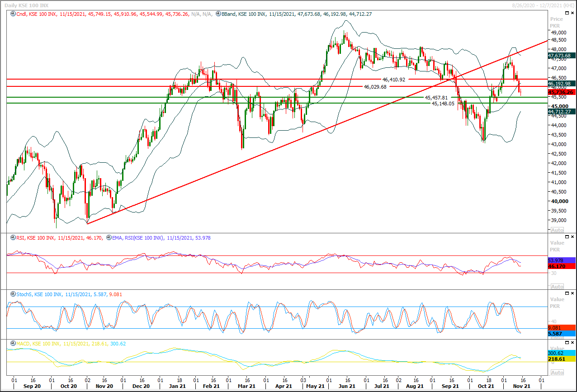Click the 49,000 price axis tick

click(x=558, y=33)
